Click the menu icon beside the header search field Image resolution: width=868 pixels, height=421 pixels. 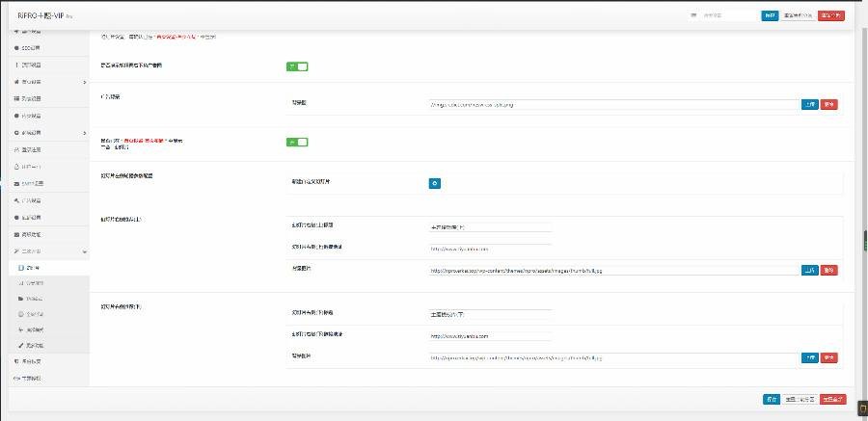[x=694, y=15]
